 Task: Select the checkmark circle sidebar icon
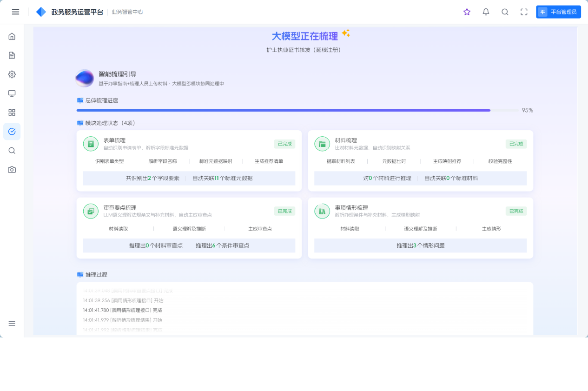[12, 132]
